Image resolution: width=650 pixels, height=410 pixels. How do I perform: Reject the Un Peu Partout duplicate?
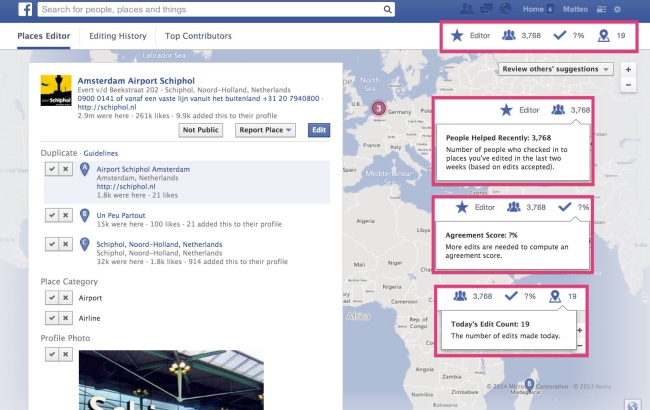pos(65,215)
